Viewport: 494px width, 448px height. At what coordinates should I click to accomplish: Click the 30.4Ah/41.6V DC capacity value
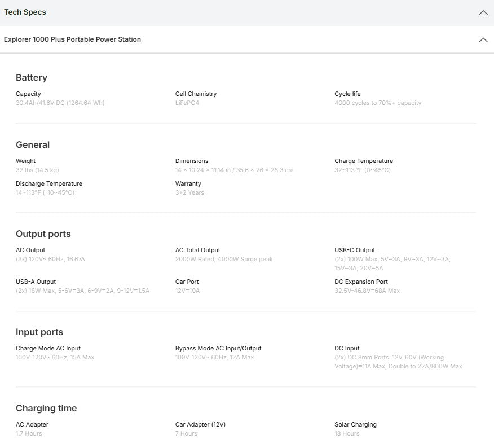[x=60, y=103]
